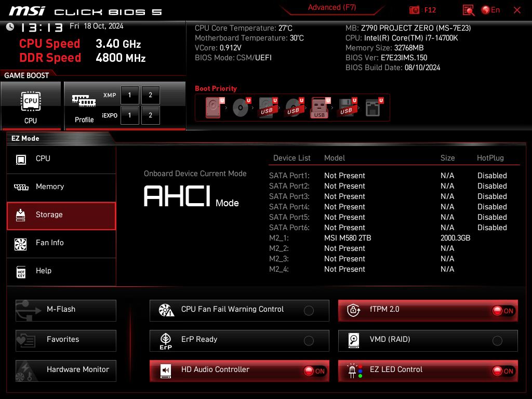Click the SATA Port3 Not Present entry

344,196
